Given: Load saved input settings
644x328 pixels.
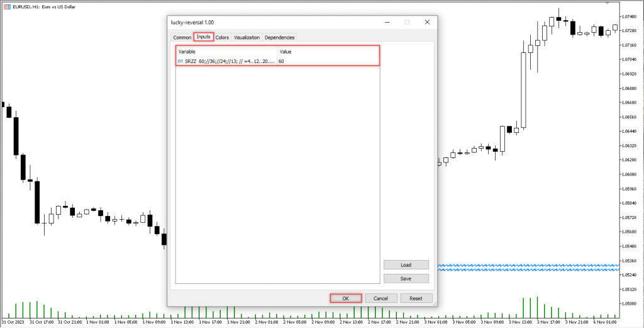Looking at the screenshot, I should tap(406, 264).
